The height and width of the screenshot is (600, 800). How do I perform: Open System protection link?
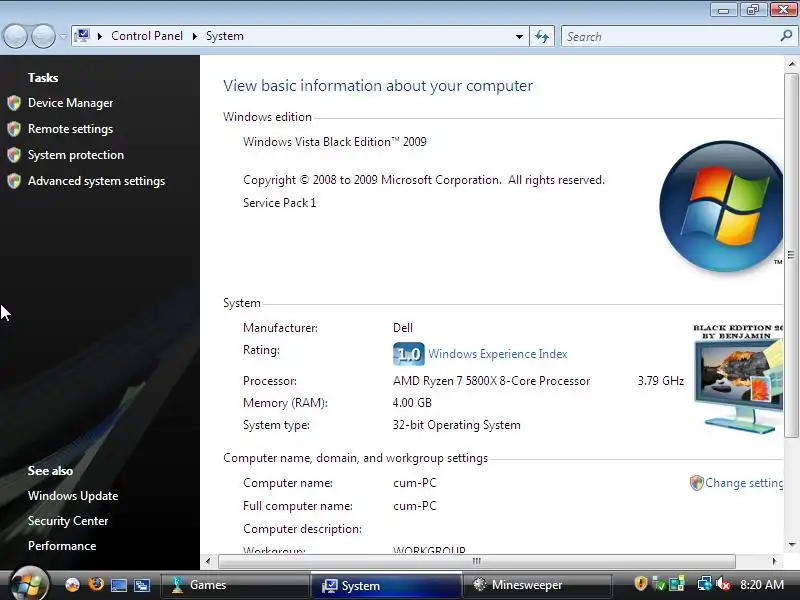pyautogui.click(x=76, y=155)
